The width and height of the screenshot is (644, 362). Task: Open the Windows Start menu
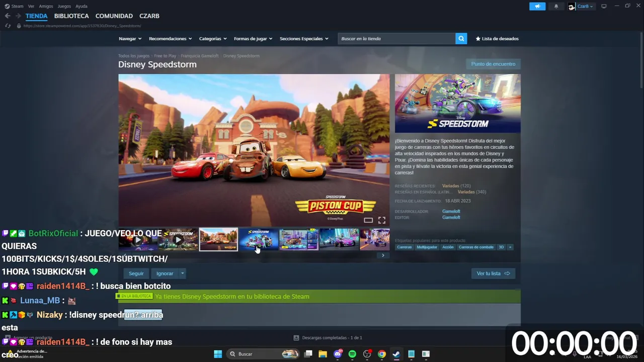pos(218,354)
